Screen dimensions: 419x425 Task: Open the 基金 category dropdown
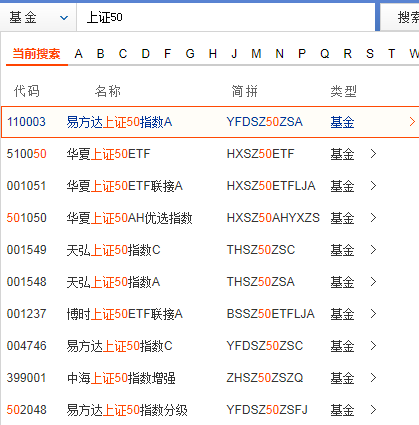click(x=38, y=17)
